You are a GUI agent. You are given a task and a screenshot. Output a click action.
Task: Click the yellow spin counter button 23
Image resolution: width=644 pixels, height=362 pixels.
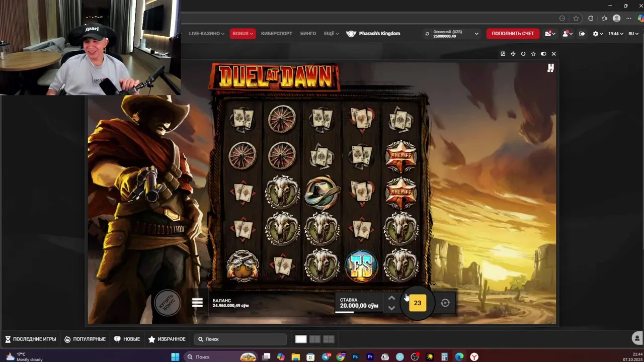coord(417,303)
